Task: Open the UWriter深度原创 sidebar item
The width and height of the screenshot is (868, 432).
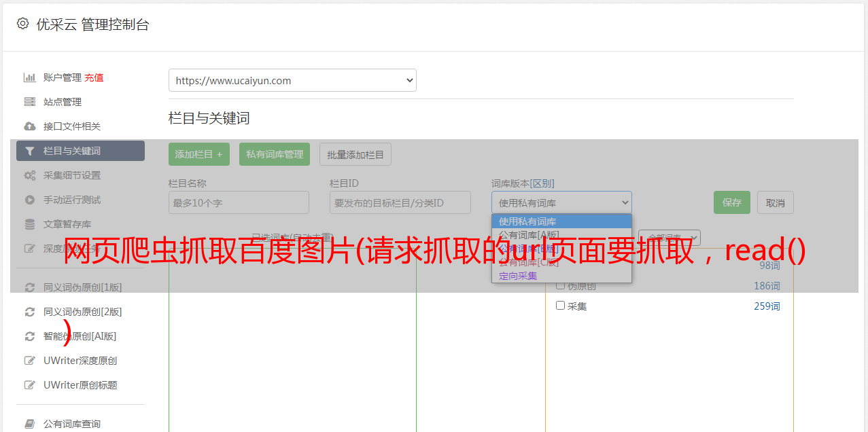Action: tap(80, 361)
